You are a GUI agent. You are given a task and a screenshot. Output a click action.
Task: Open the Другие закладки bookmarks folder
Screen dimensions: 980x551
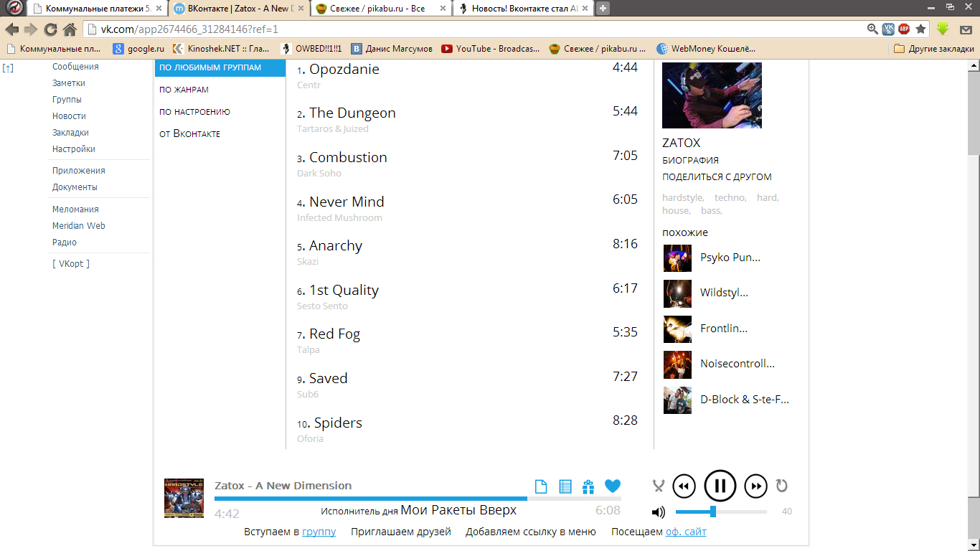[934, 49]
